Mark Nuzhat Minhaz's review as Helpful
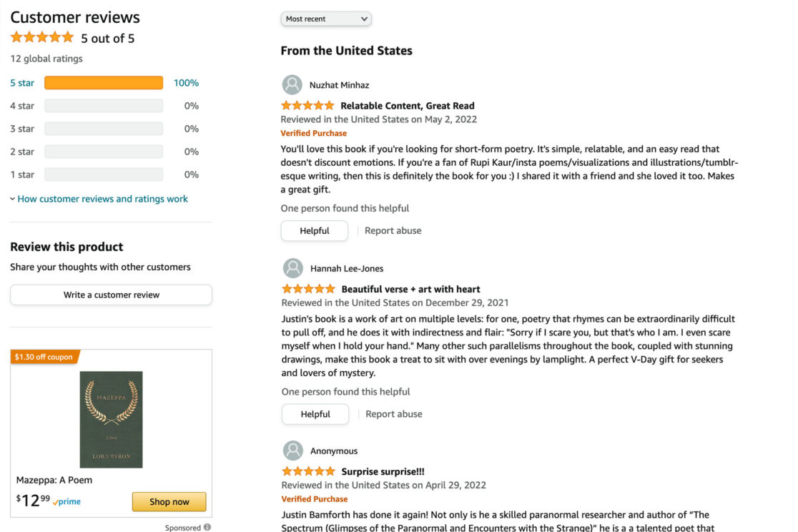Screen dimensions: 798x532 tap(315, 231)
